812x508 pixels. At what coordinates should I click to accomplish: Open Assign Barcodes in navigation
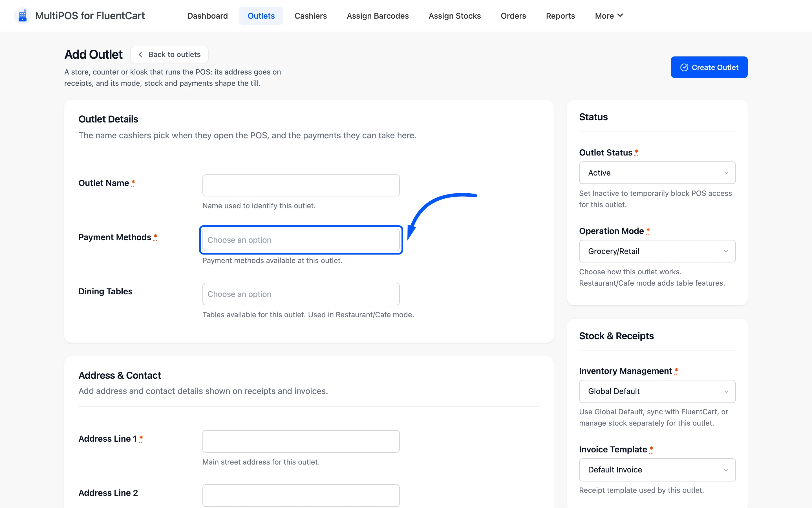(378, 16)
